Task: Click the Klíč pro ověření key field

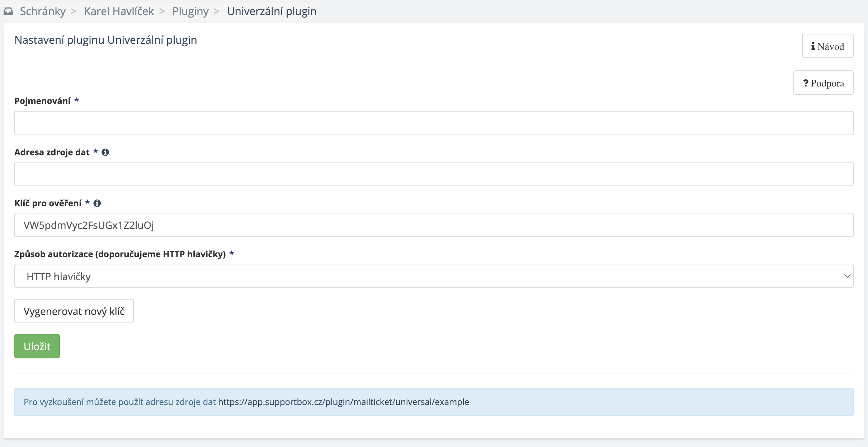Action: 434,225
